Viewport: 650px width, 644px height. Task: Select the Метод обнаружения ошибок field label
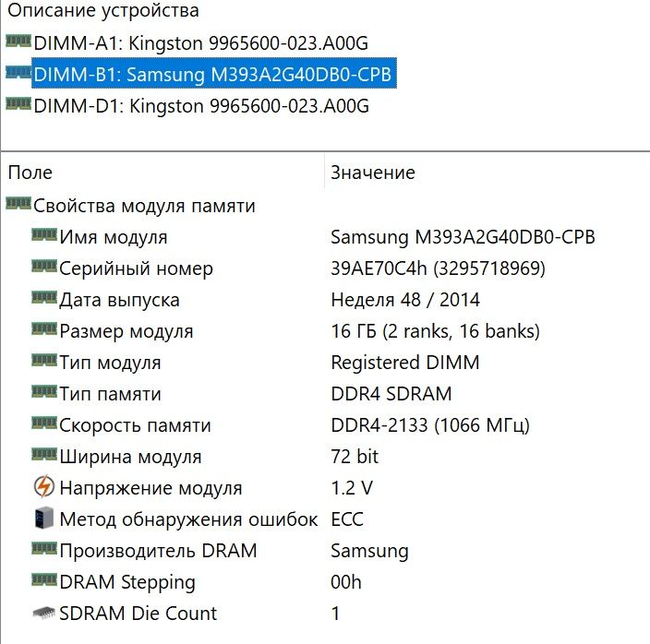[x=188, y=519]
